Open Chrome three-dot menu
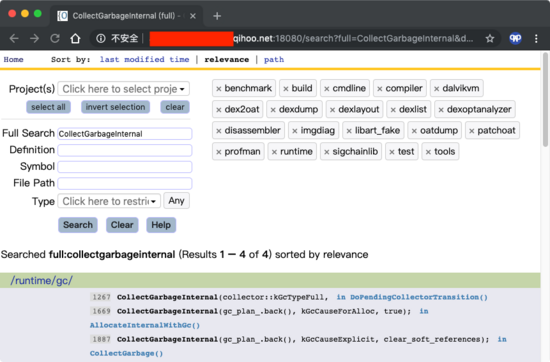Image resolution: width=550 pixels, height=362 pixels. (x=536, y=38)
